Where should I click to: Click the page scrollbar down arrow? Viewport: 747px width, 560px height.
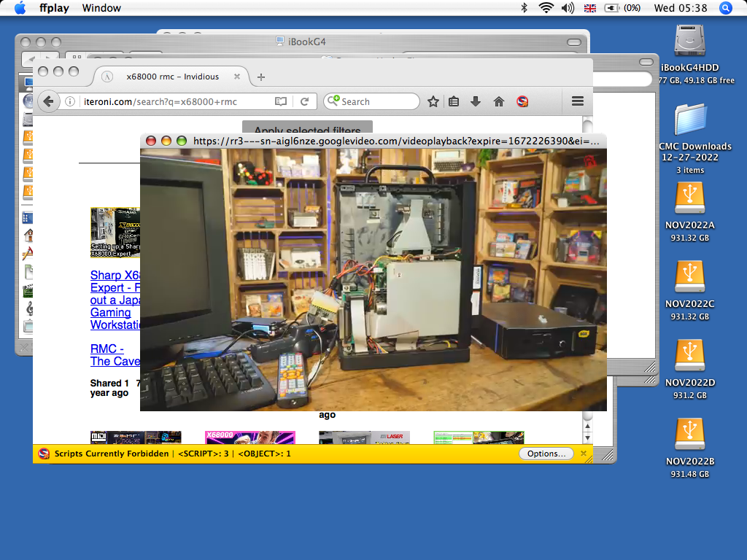(x=587, y=438)
